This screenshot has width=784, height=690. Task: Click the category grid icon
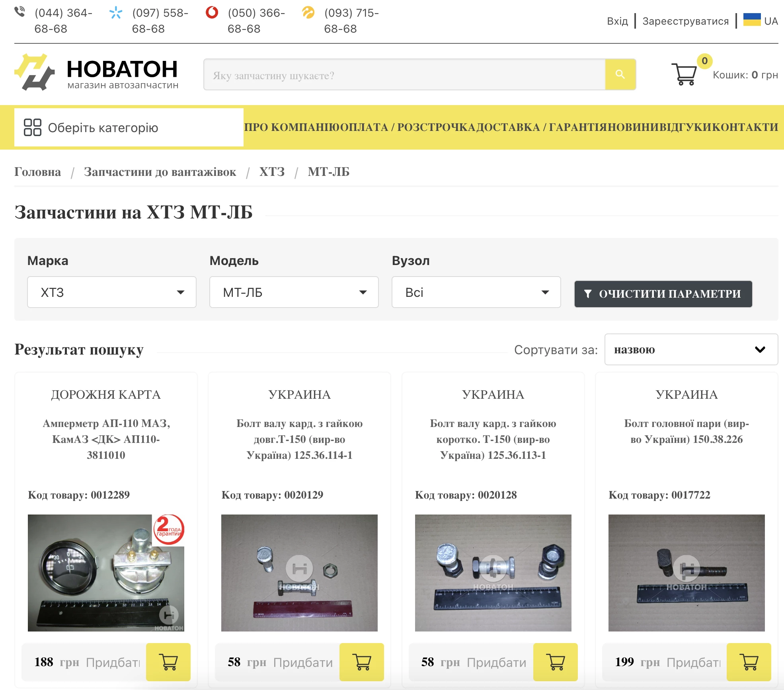(x=33, y=127)
